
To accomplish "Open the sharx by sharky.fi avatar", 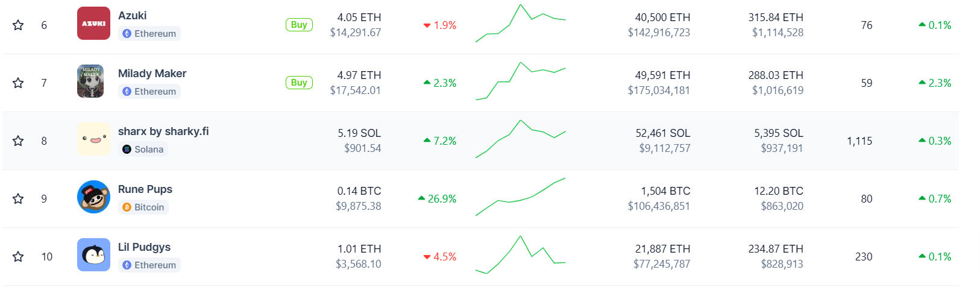I will point(93,139).
